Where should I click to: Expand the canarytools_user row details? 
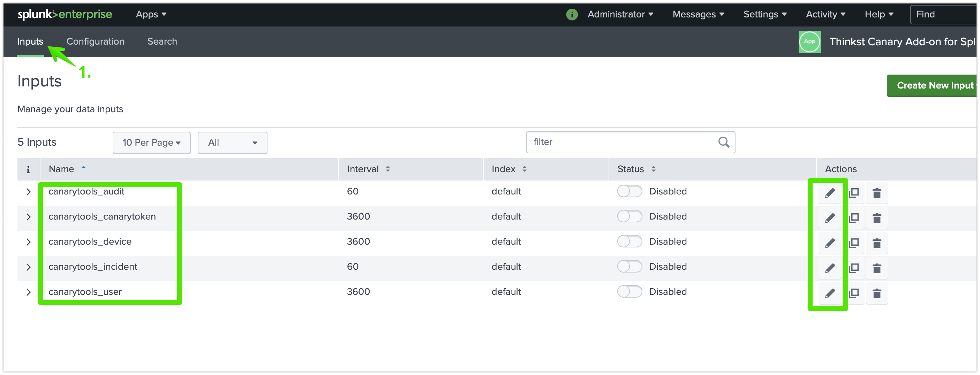28,292
